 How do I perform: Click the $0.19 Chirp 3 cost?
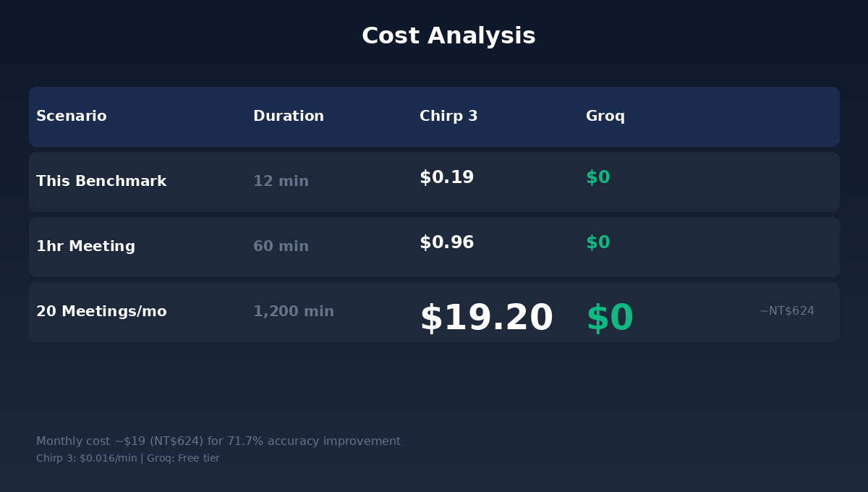point(446,178)
